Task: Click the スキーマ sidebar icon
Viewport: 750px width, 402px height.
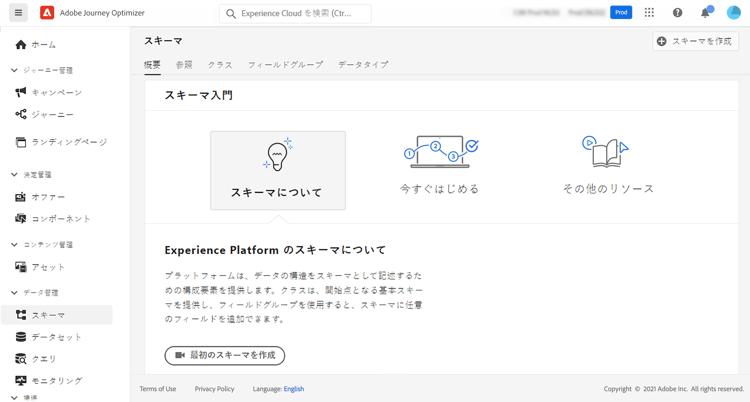Action: point(21,315)
